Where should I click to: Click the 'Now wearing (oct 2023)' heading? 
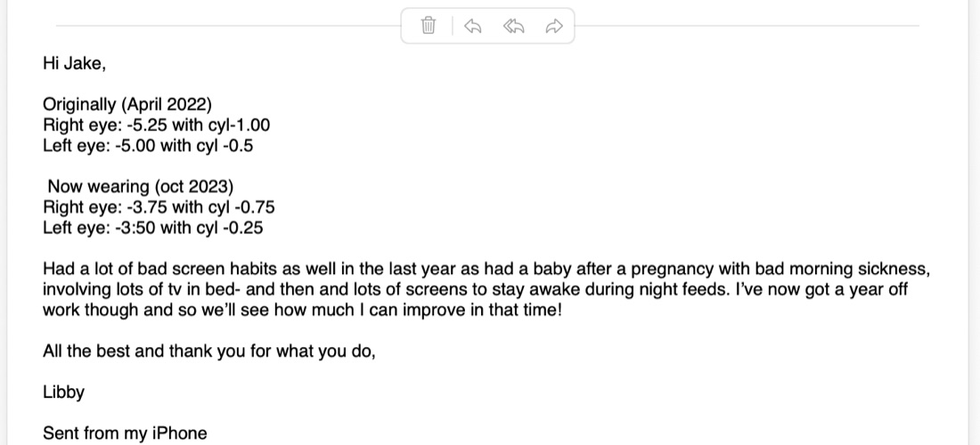point(141,187)
